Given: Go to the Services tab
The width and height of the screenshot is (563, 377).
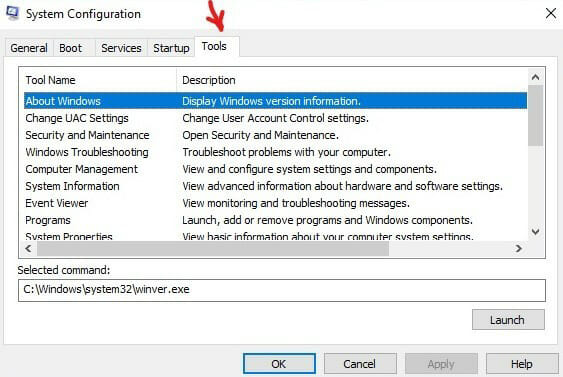Looking at the screenshot, I should (x=121, y=48).
